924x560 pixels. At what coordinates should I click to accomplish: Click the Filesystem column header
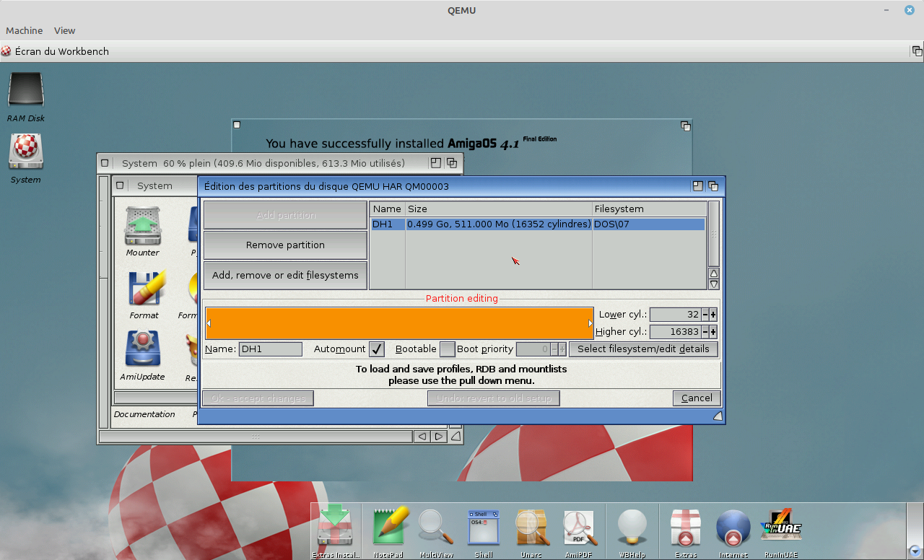pyautogui.click(x=650, y=209)
